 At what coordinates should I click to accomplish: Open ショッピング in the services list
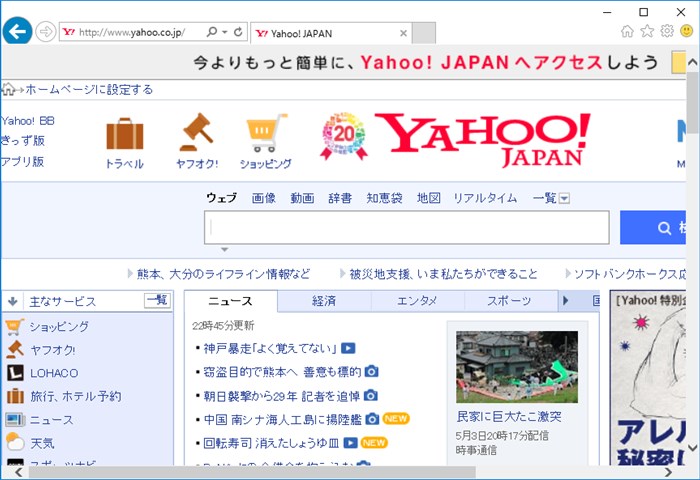click(x=59, y=327)
